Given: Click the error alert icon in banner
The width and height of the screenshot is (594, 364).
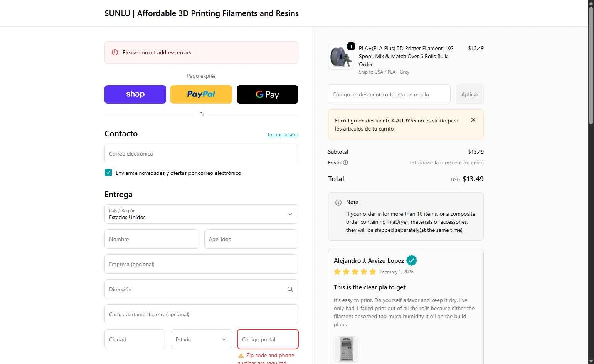Looking at the screenshot, I should click(115, 52).
